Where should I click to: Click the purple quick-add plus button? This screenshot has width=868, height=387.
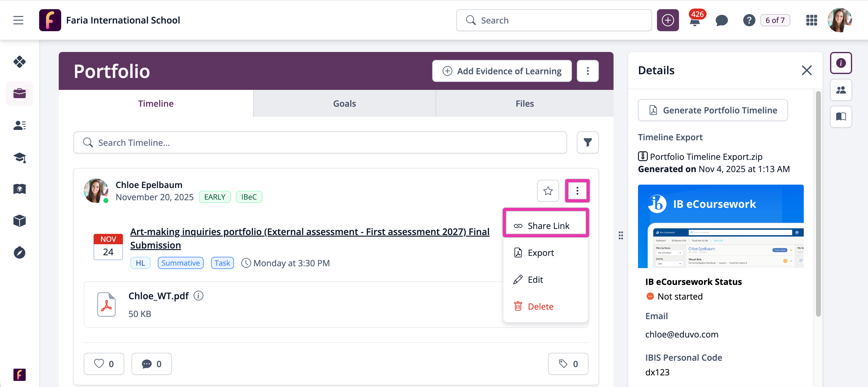tap(667, 20)
